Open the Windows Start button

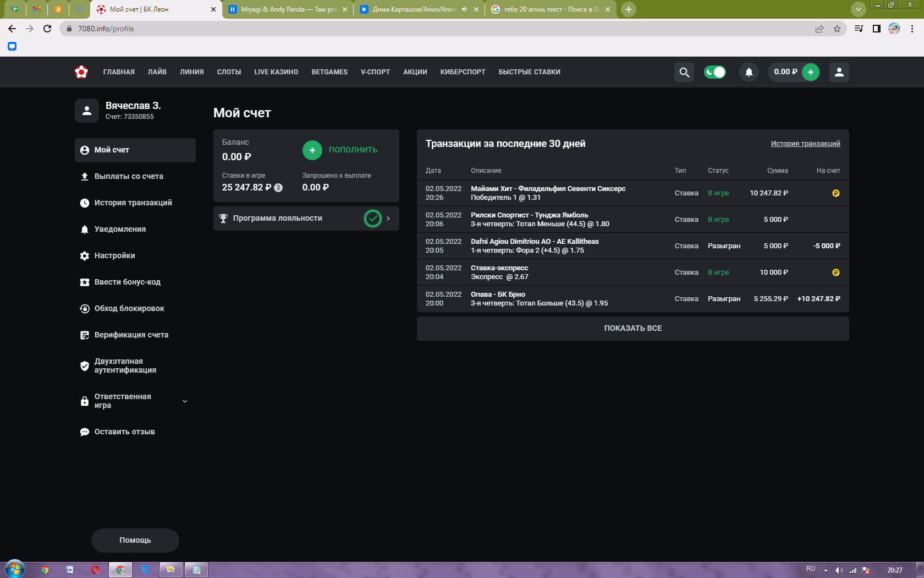tap(14, 569)
